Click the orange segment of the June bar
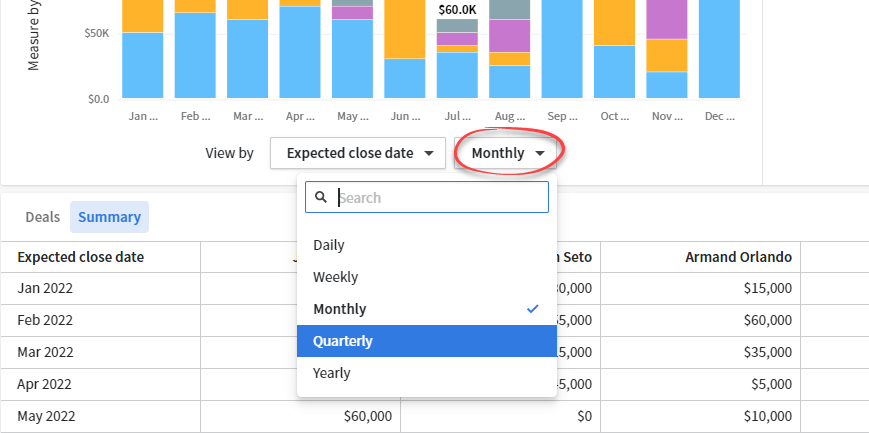869x433 pixels. pos(405,29)
